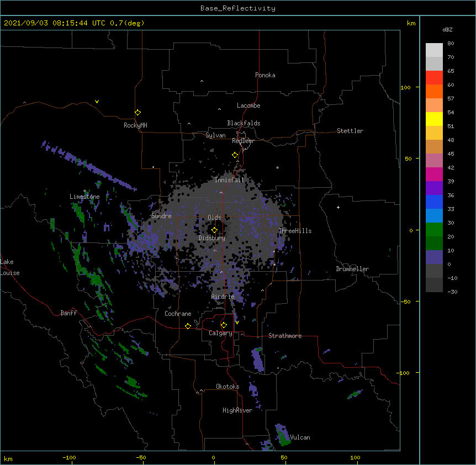Click the Sundre label

161,216
